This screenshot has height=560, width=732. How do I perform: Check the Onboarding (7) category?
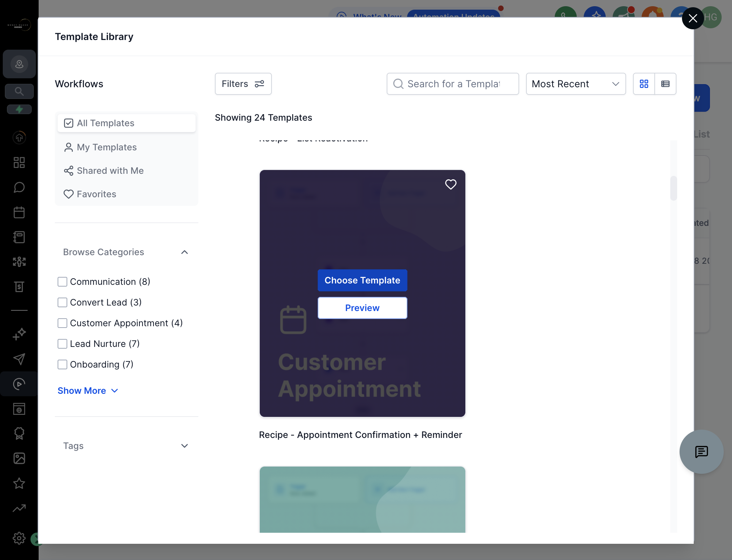pos(62,364)
